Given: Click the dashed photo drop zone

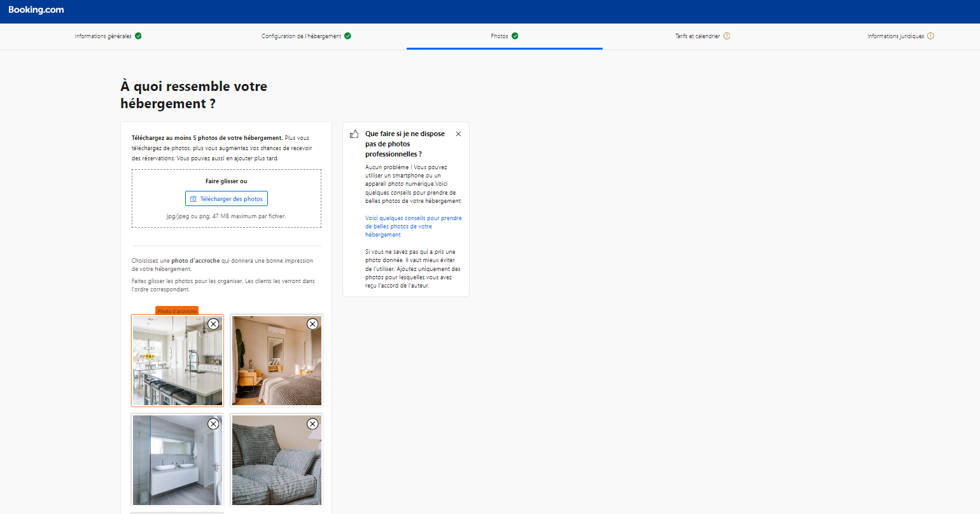Looking at the screenshot, I should (x=227, y=198).
